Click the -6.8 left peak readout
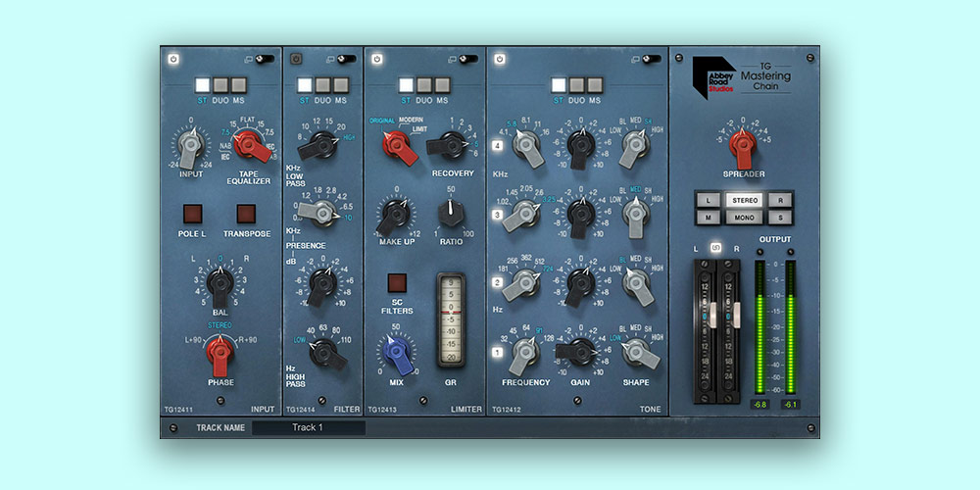The height and width of the screenshot is (490, 980). click(x=759, y=405)
